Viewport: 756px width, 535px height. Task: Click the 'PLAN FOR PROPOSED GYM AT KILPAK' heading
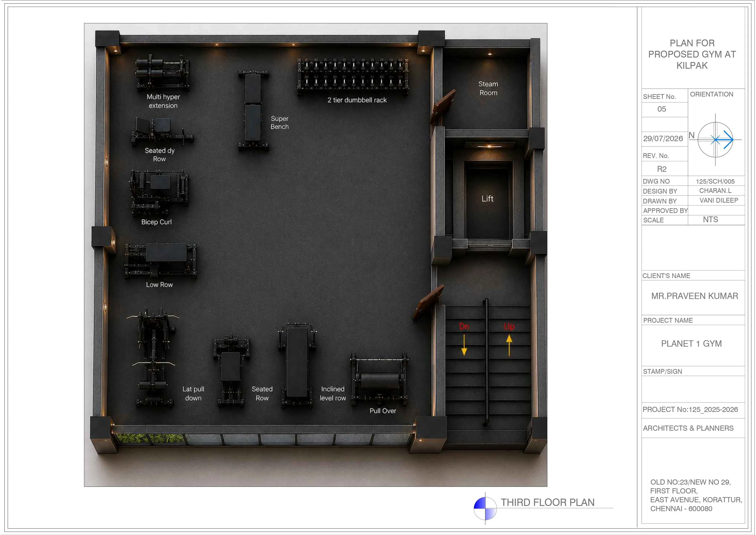pos(692,54)
